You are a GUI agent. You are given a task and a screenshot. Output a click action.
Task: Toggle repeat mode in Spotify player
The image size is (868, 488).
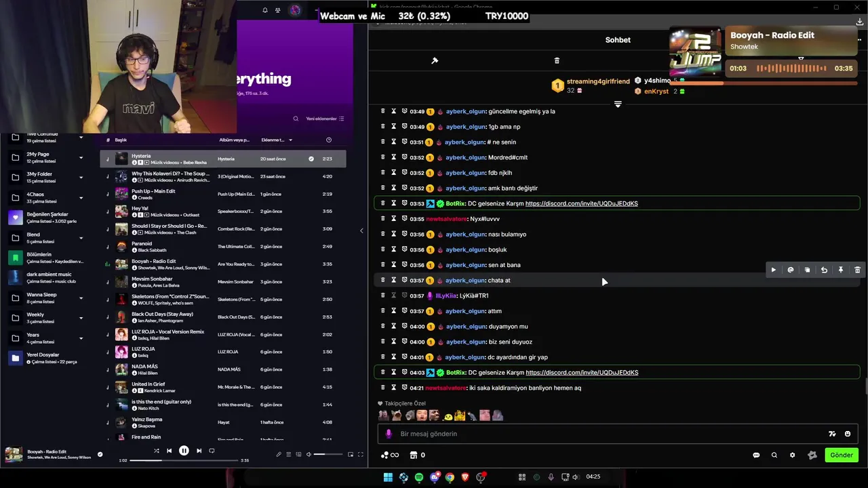[x=212, y=451]
